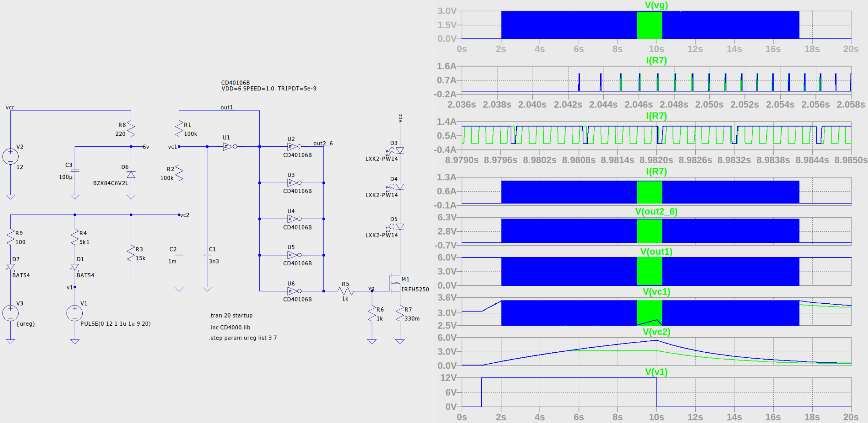
Task: Click the D5 LXK2-PW14 LED symbol
Action: pyautogui.click(x=397, y=227)
